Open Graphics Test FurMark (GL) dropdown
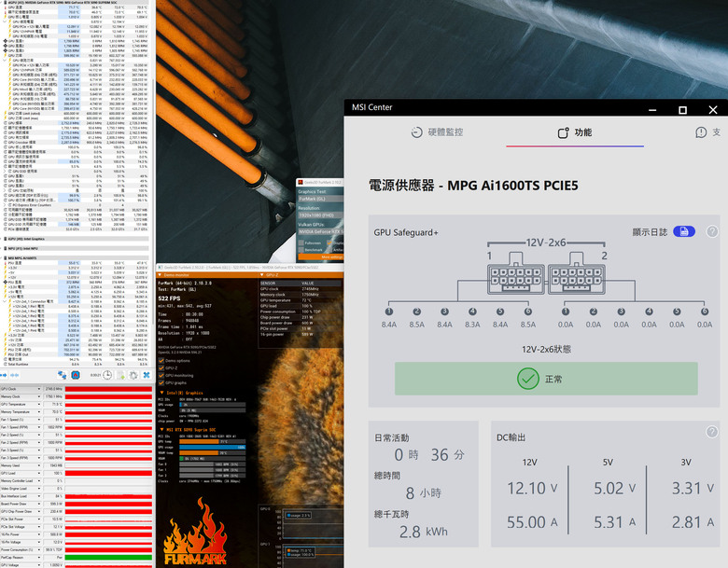Viewport: 728px width, 568px height. coord(320,199)
